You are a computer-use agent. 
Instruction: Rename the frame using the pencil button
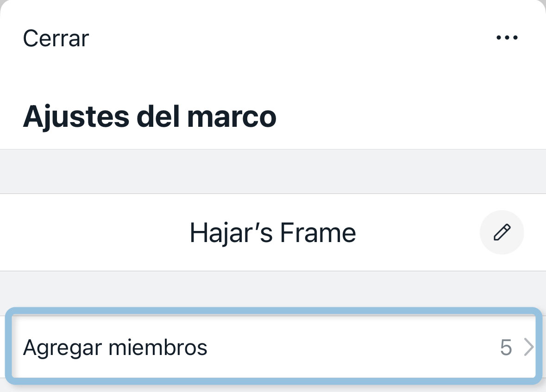point(502,233)
